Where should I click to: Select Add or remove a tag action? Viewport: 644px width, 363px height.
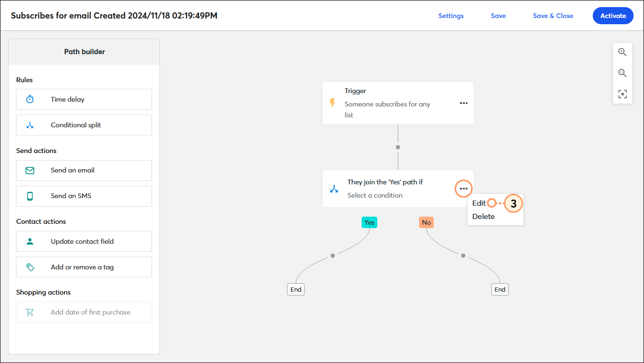pos(84,267)
